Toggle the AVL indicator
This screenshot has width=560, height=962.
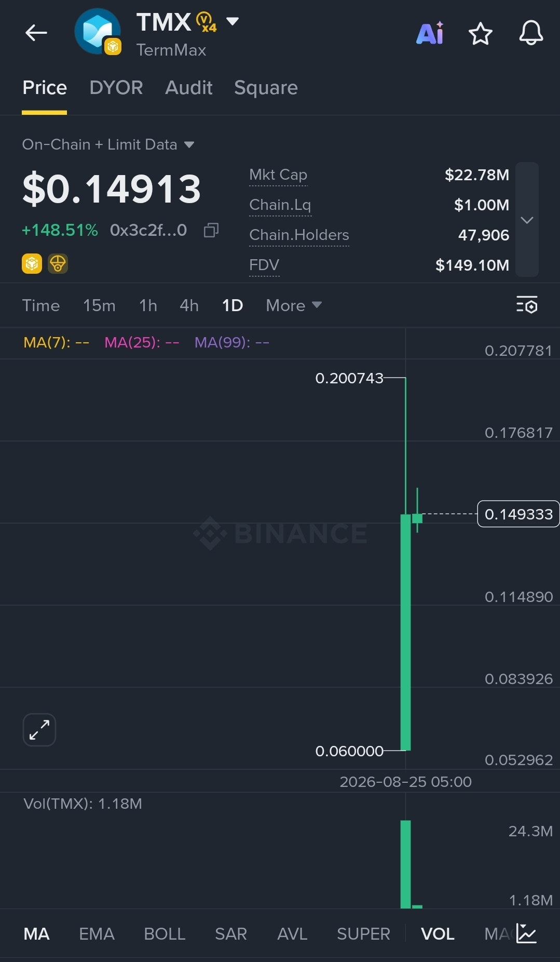tap(292, 934)
